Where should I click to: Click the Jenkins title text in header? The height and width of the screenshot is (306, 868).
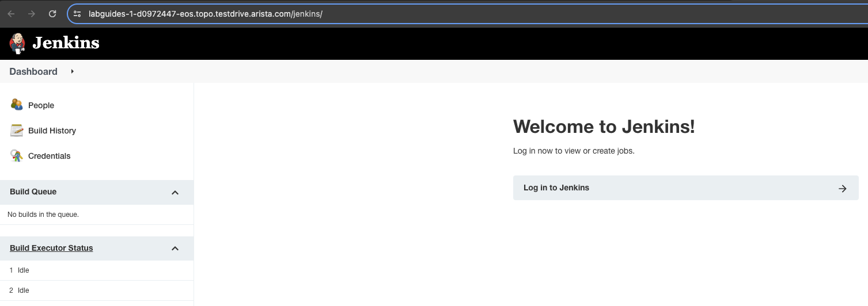(66, 43)
